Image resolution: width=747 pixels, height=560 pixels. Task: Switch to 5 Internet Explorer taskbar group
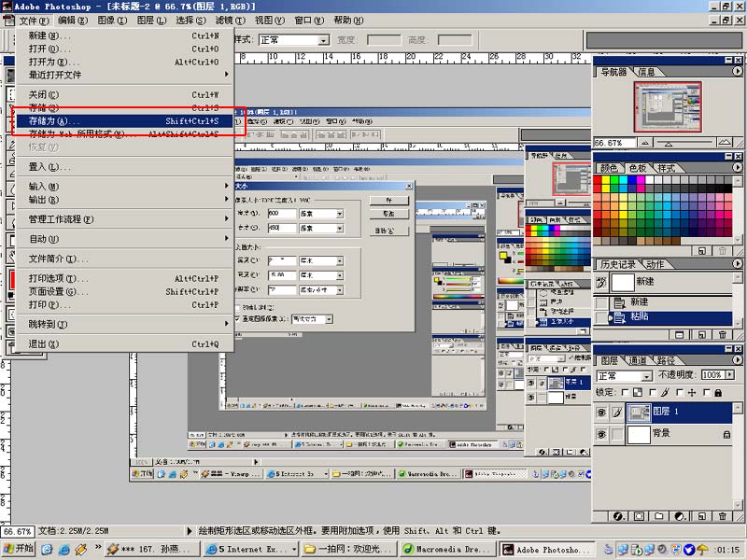click(251, 549)
